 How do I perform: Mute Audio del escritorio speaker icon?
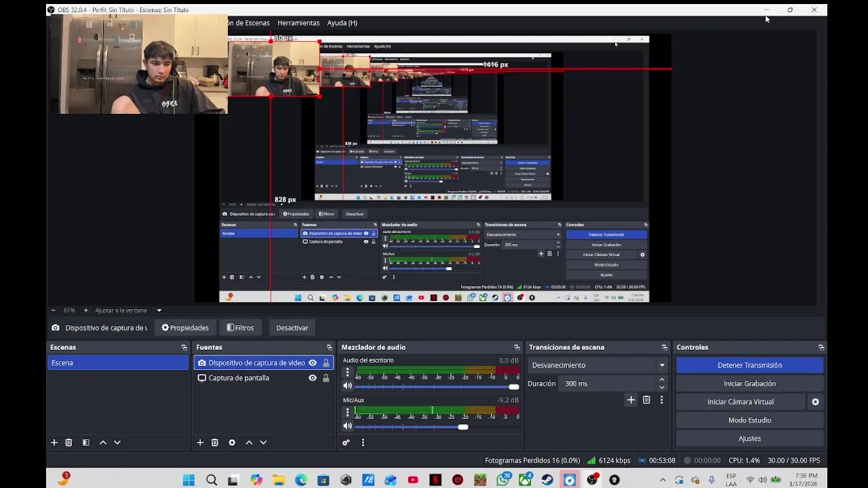[x=348, y=386]
